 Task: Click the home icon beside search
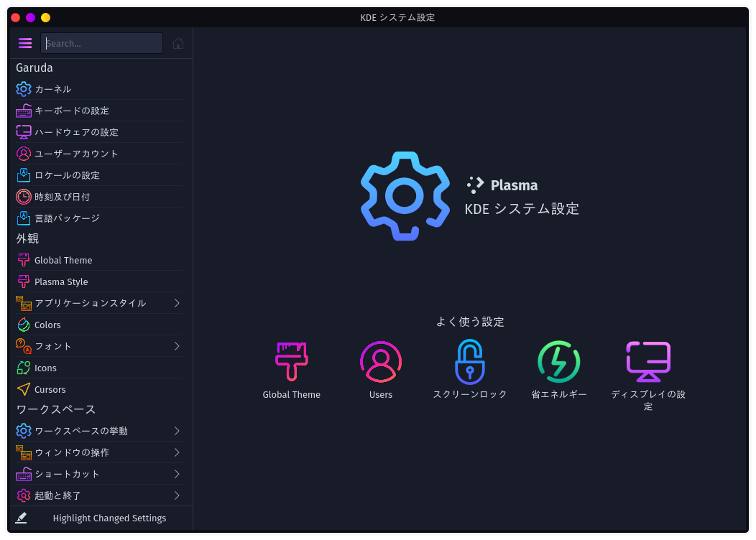[x=178, y=43]
